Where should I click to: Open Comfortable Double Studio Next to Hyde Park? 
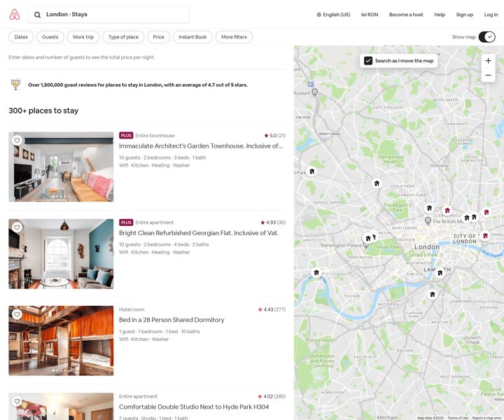coord(194,407)
